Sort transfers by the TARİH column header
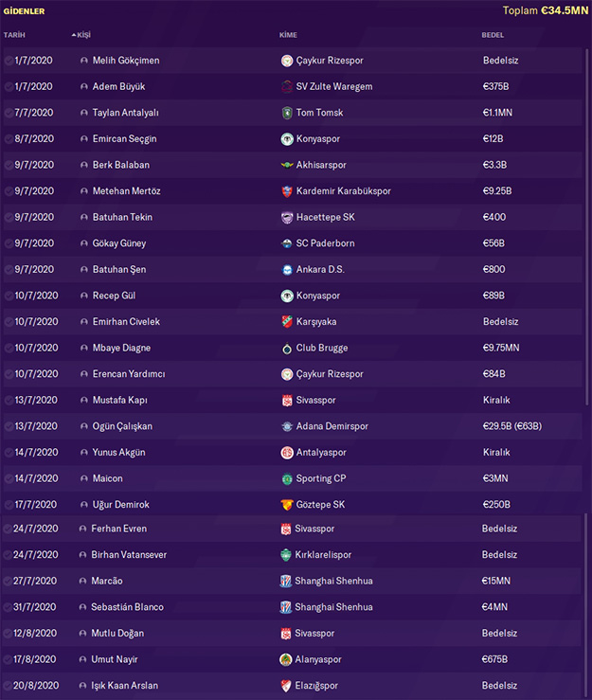592x700 pixels. point(15,35)
